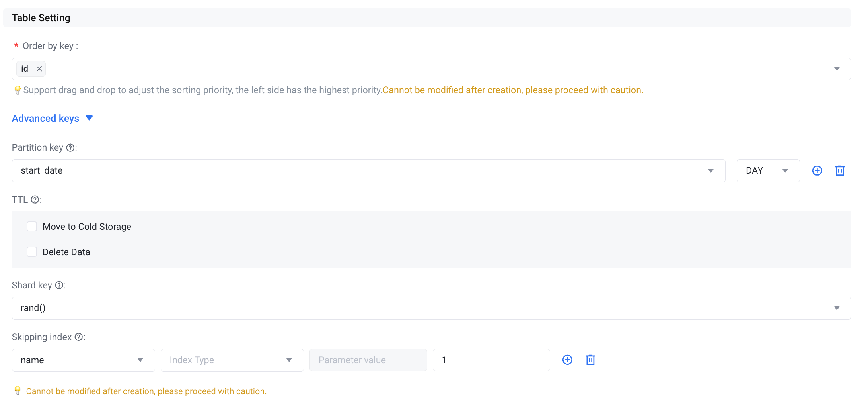This screenshot has width=868, height=407.
Task: Enable Move to Cold Storage checkbox
Action: pyautogui.click(x=32, y=227)
